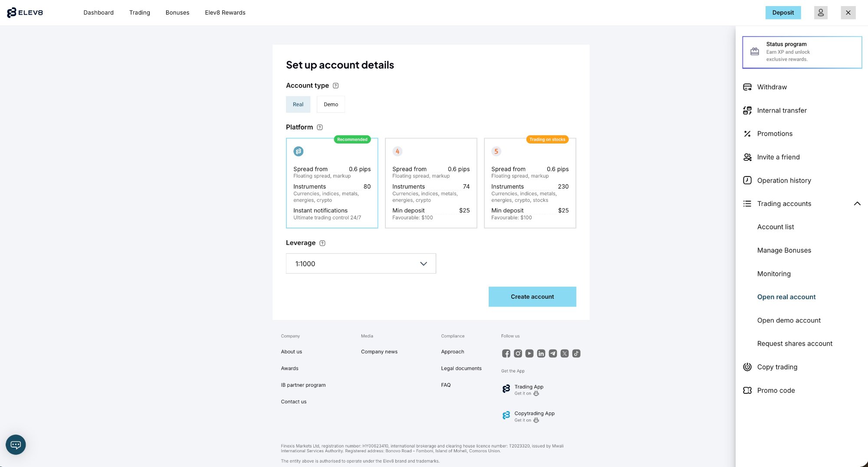Open the live chat support icon
Viewport: 868px width, 467px height.
[16, 444]
